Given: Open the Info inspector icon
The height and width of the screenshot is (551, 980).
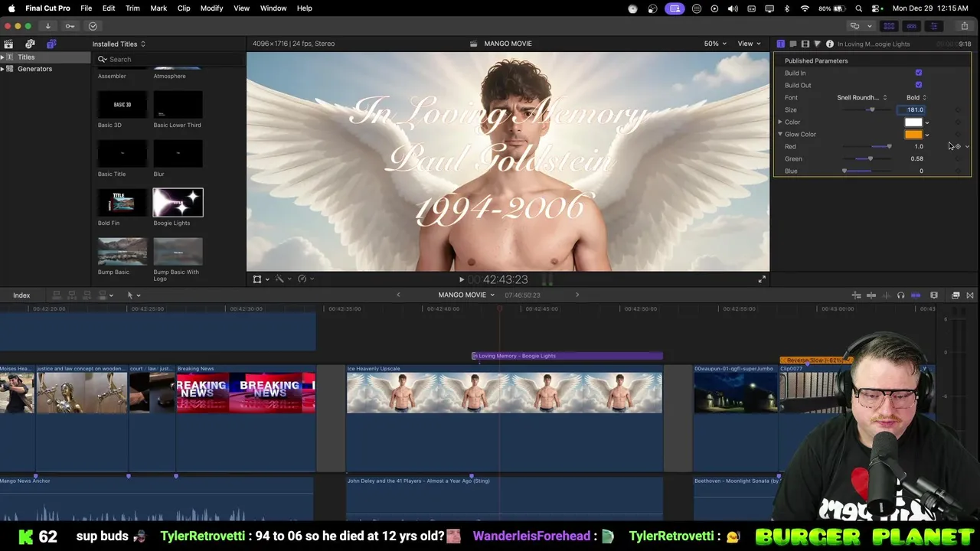Looking at the screenshot, I should tap(829, 44).
